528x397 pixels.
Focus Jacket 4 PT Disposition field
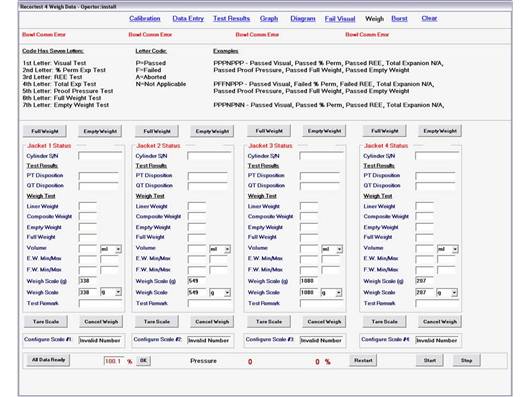click(x=435, y=176)
